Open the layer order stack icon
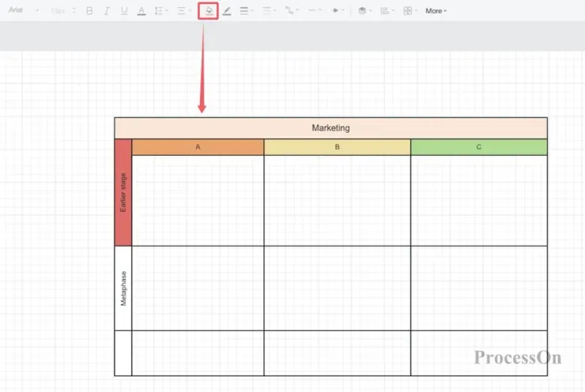Image resolution: width=585 pixels, height=392 pixels. click(364, 11)
